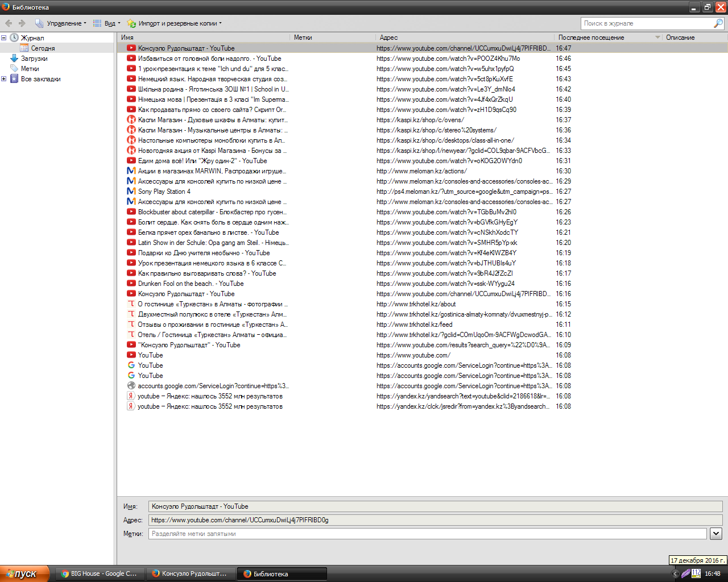Click the Yandex icon of the last youtube row
This screenshot has height=582, width=728.
(x=131, y=406)
